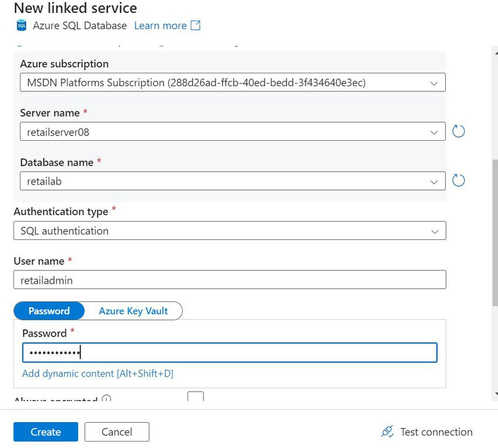Viewport: 498px width, 448px height.
Task: Click the vertical scrollbar thumb
Action: pyautogui.click(x=494, y=246)
